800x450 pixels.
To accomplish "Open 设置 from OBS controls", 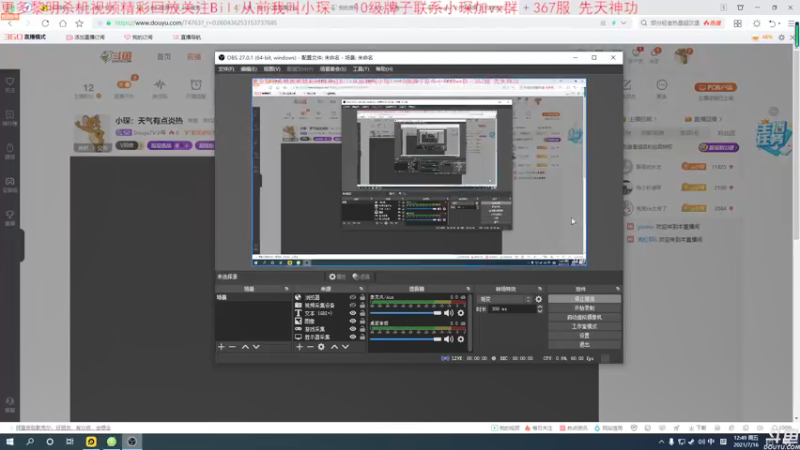I will [x=585, y=336].
